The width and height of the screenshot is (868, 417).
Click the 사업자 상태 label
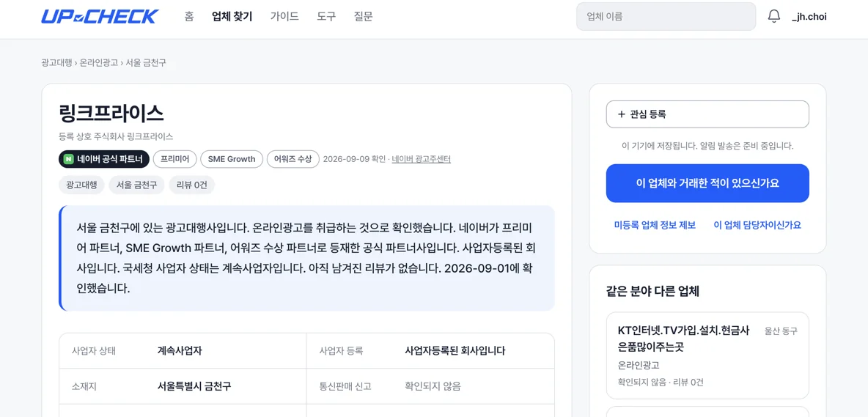(94, 350)
